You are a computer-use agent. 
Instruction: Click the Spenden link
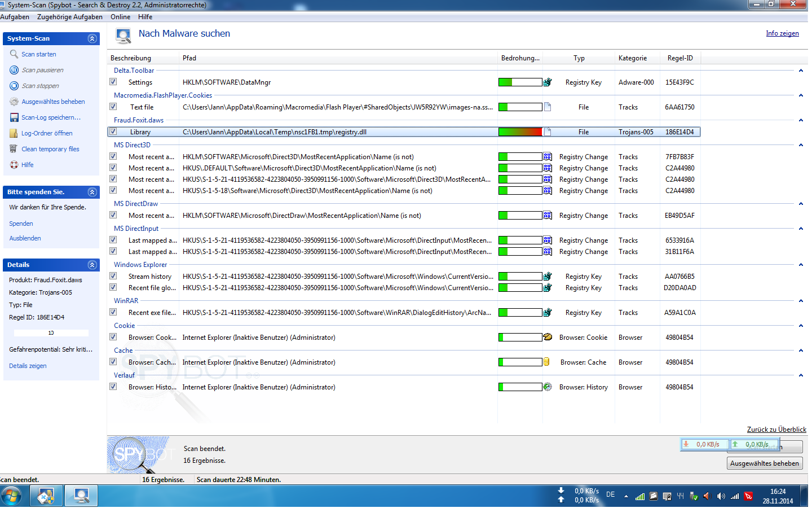pos(21,224)
